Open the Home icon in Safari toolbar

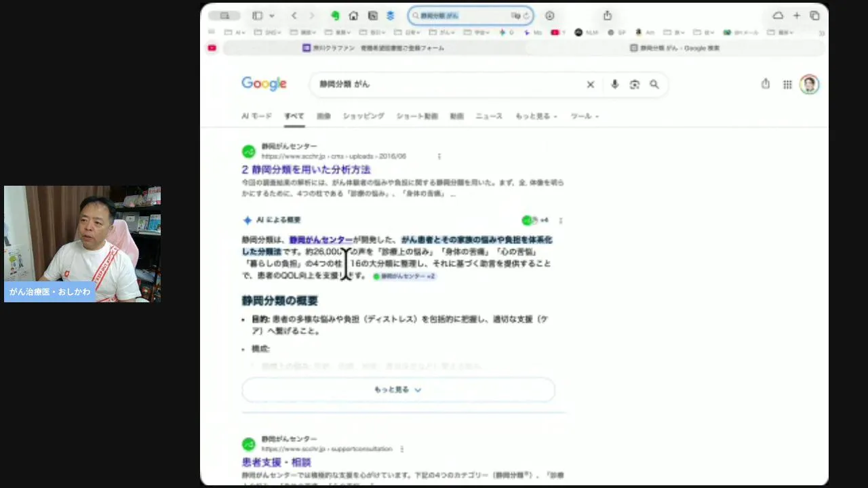click(353, 16)
